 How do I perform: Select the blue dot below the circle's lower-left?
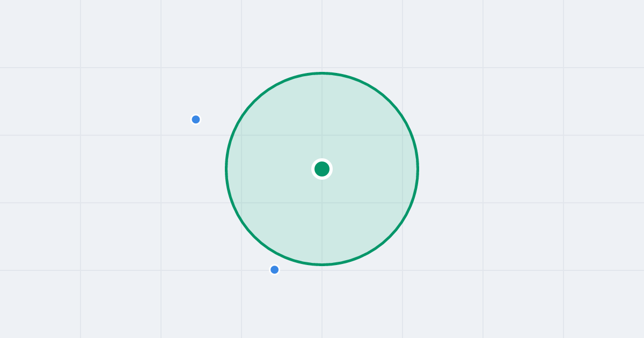274,269
